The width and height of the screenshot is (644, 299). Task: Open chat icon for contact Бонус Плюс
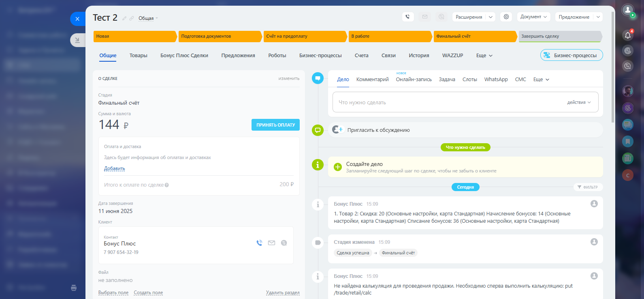[284, 243]
